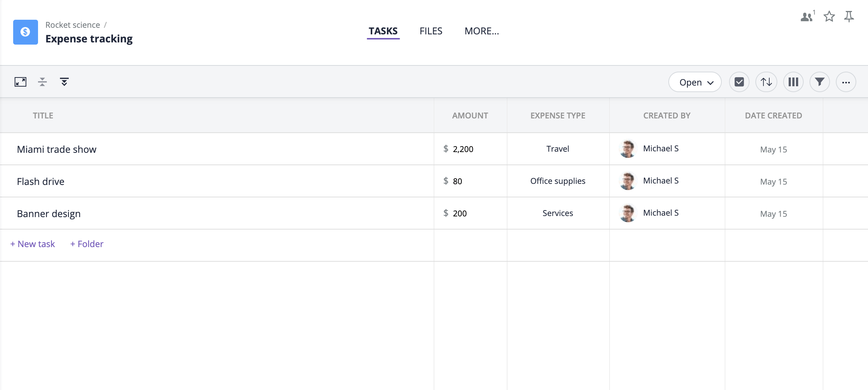Click Michael S avatar in Banner design row
The image size is (868, 390).
(x=628, y=213)
